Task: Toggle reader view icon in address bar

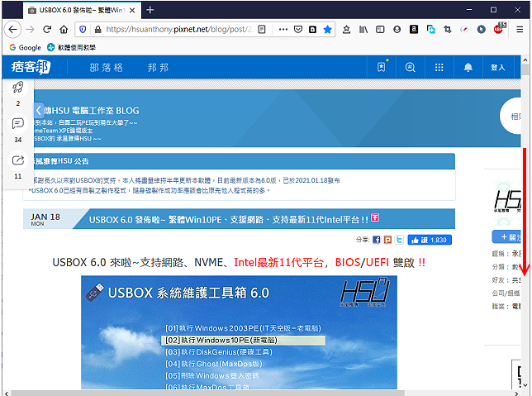Action: [x=262, y=30]
